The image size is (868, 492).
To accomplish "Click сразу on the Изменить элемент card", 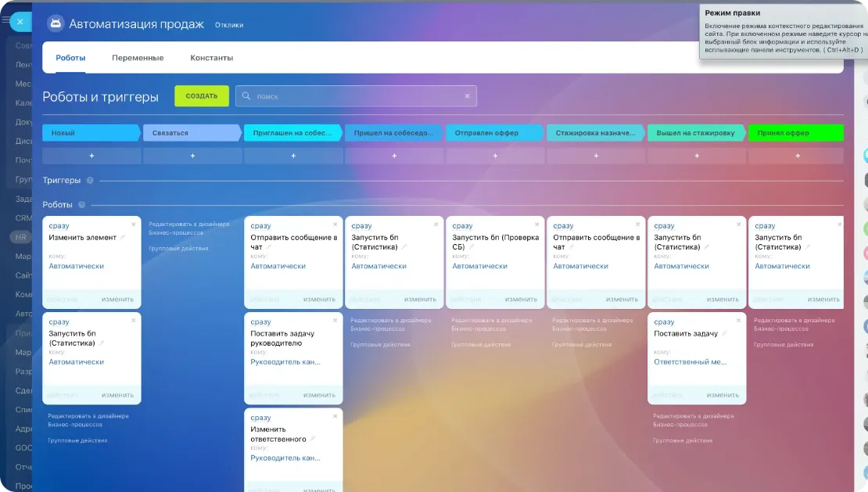I will click(x=59, y=226).
